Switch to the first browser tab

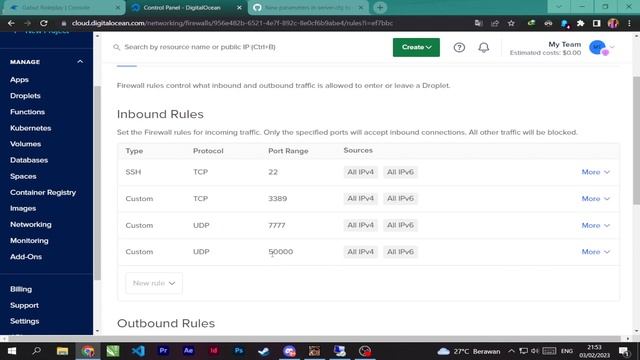[x=63, y=7]
